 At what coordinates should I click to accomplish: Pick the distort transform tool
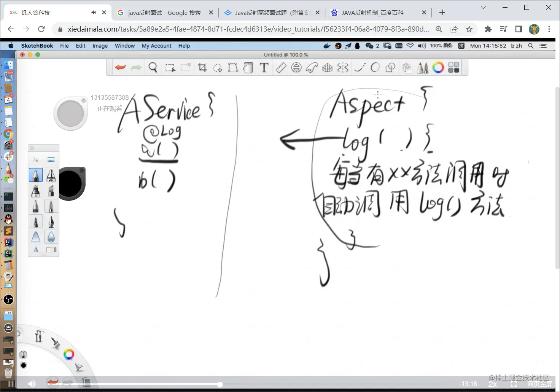(x=233, y=68)
